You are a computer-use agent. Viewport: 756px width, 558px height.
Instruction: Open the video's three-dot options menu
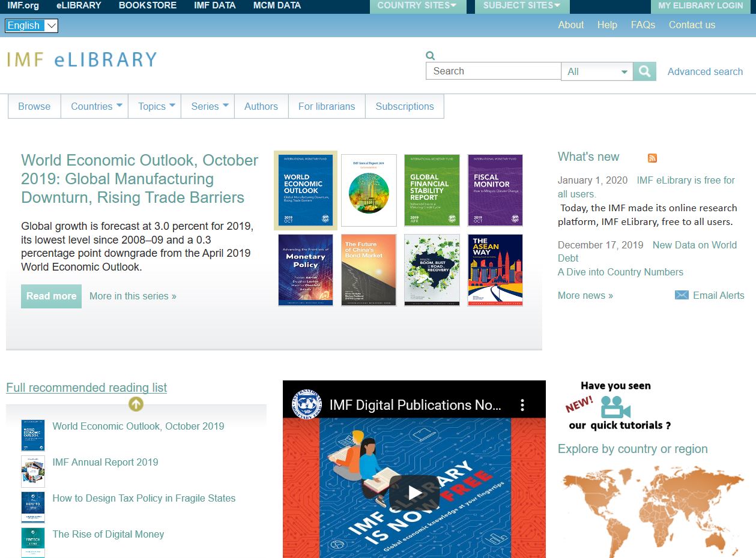click(522, 405)
